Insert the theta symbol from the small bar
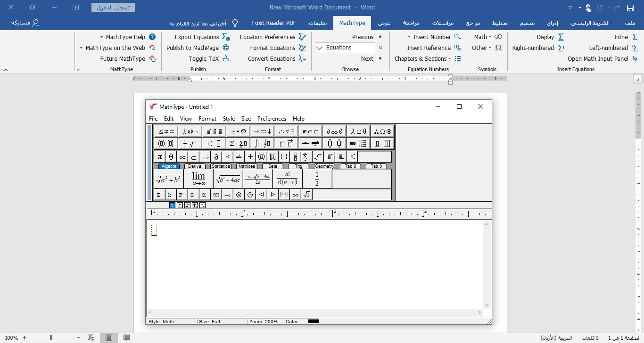Image resolution: width=644 pixels, height=343 pixels. [x=171, y=157]
